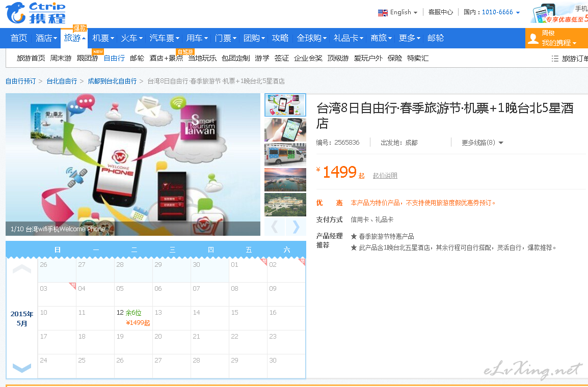Open 特卖汇 sub navigation tab
The image size is (588, 387).
click(418, 59)
